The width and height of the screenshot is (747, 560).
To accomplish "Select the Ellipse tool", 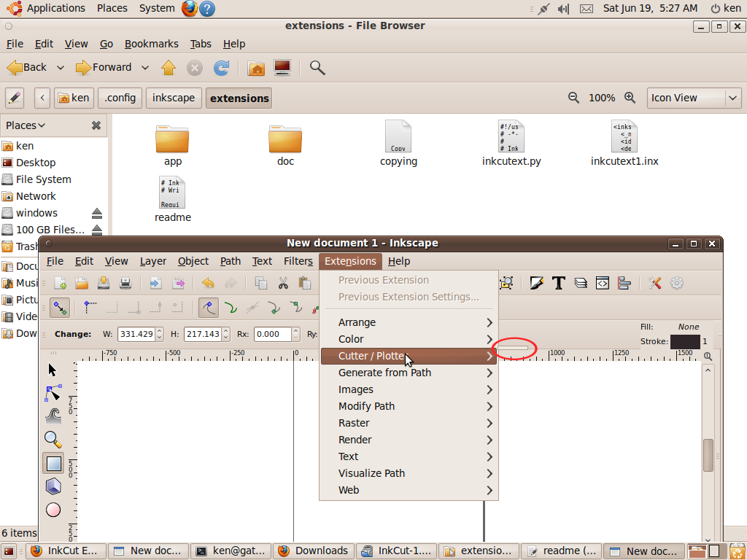I will pyautogui.click(x=53, y=510).
